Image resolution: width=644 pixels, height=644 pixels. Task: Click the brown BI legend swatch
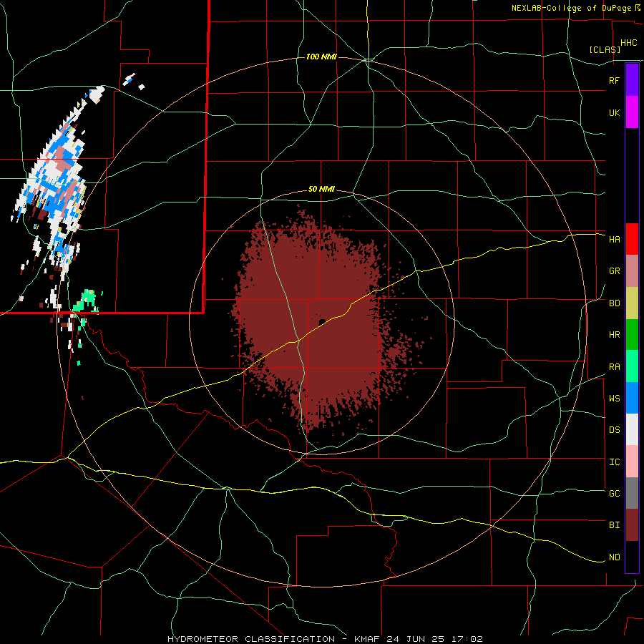tap(632, 525)
